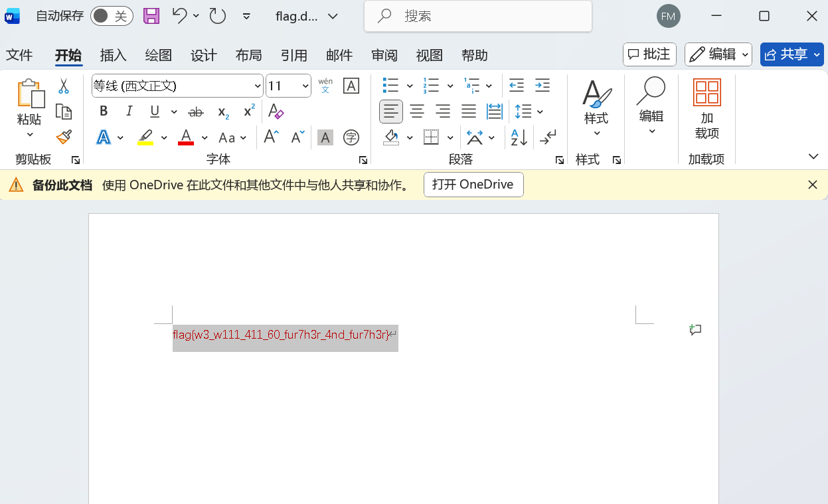Click the Open OneDrive button
The width and height of the screenshot is (828, 504).
click(x=473, y=185)
